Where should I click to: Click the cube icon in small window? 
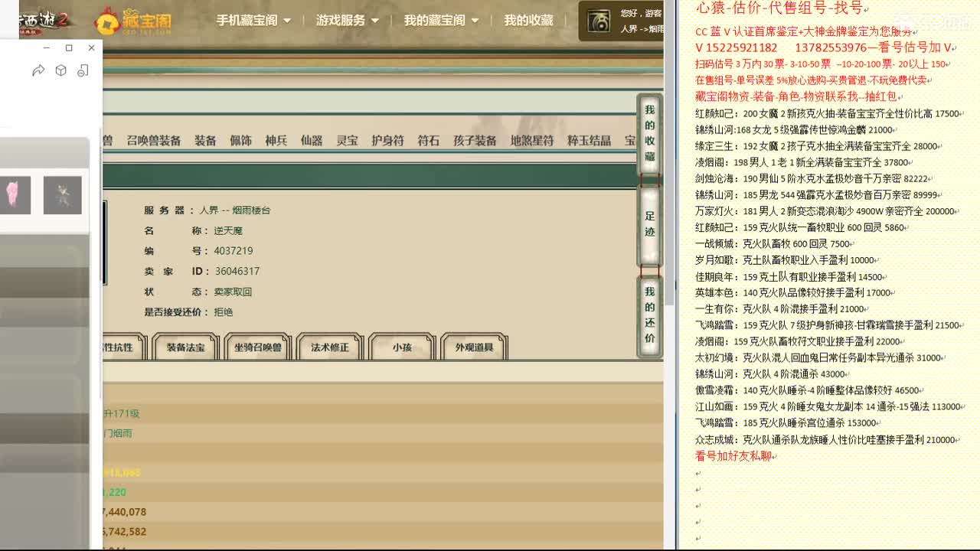(61, 70)
